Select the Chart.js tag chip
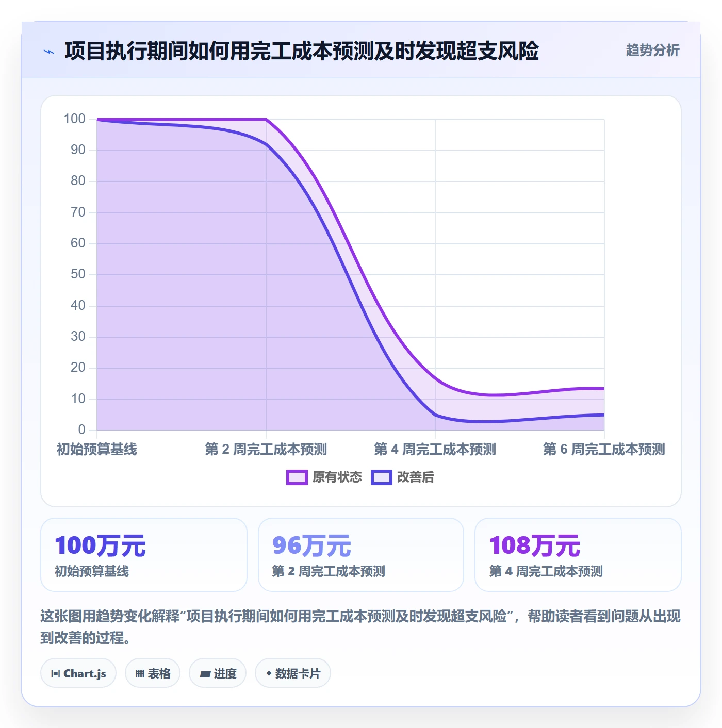Viewport: 722px width, 728px height. 78,673
